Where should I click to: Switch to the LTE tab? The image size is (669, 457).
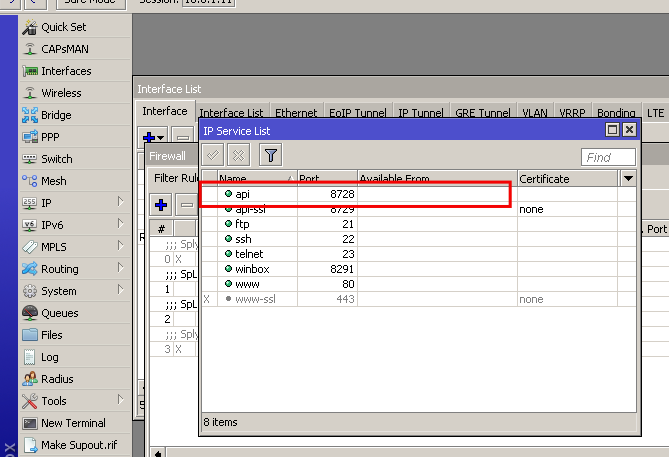click(655, 113)
